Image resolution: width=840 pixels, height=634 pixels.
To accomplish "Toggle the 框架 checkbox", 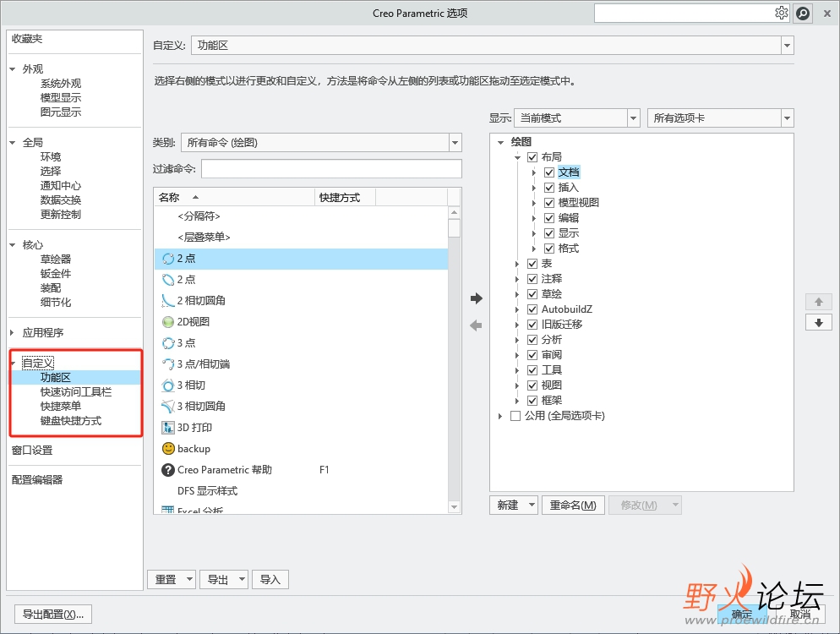I will click(532, 401).
